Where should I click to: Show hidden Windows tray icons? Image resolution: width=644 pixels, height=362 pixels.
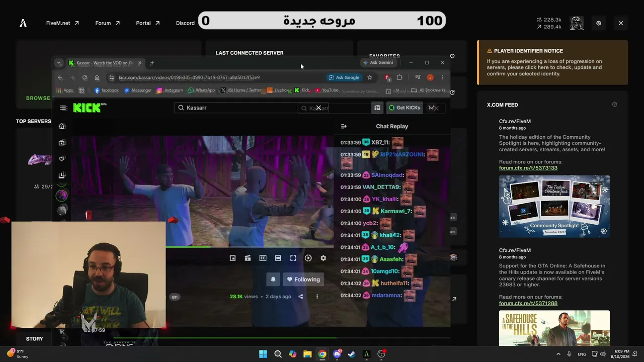pos(558,354)
